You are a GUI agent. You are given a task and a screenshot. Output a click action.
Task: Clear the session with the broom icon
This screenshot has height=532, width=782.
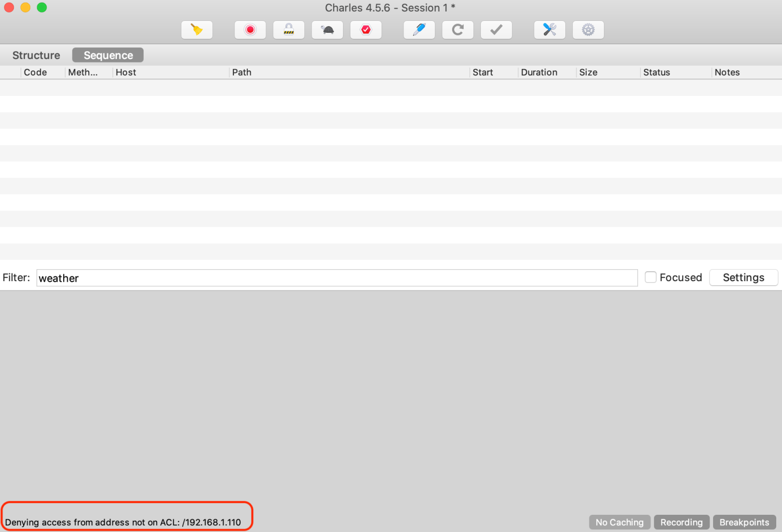tap(197, 30)
